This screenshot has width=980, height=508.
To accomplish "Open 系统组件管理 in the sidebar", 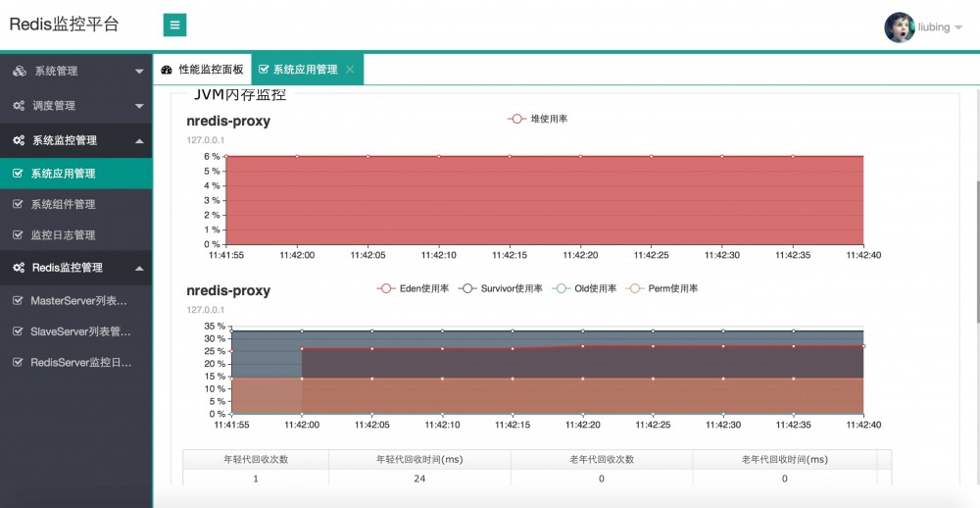I will tap(76, 204).
